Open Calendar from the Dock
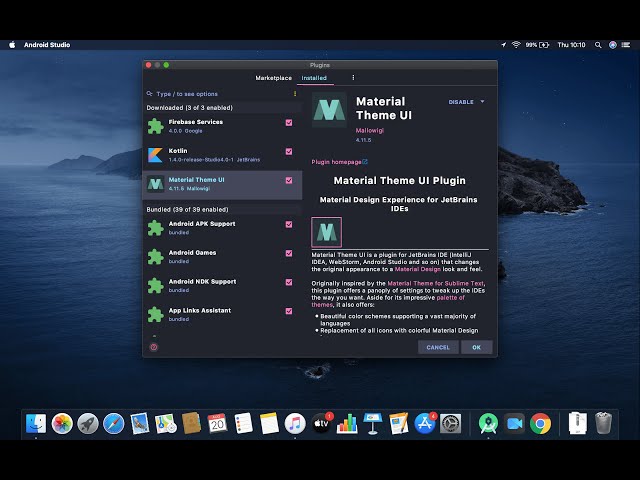This screenshot has width=640, height=480. click(x=217, y=423)
